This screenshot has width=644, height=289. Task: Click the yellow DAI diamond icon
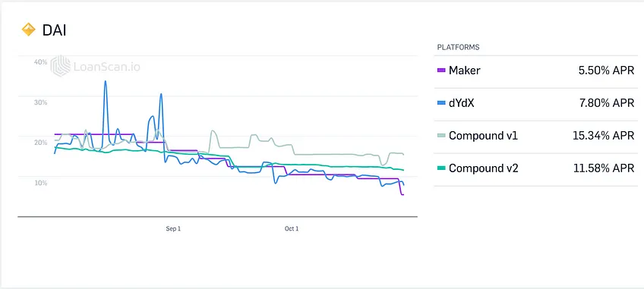tap(28, 30)
